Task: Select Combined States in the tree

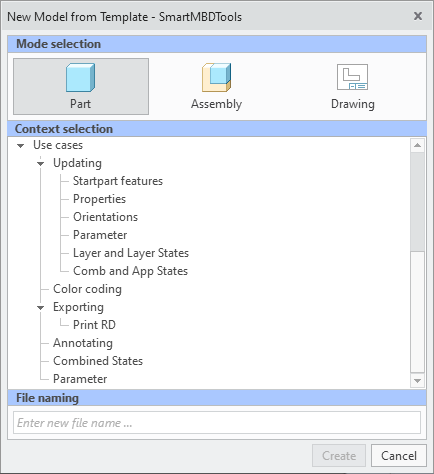Action: click(98, 361)
